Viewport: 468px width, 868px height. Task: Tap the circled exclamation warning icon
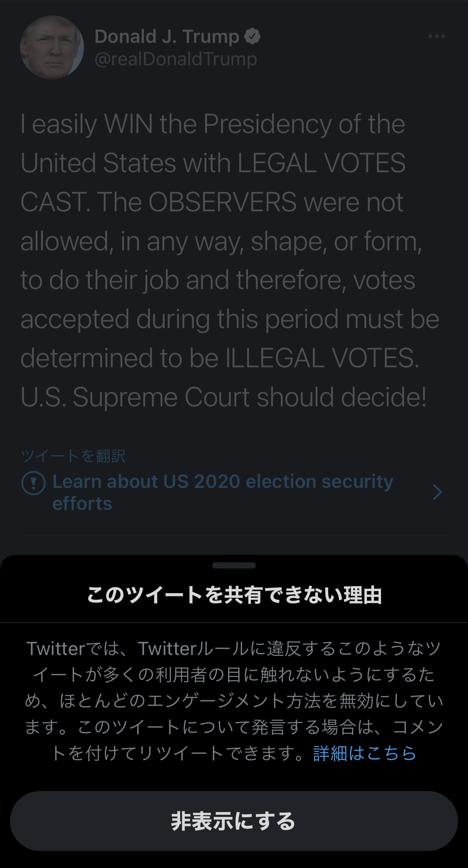pyautogui.click(x=33, y=483)
